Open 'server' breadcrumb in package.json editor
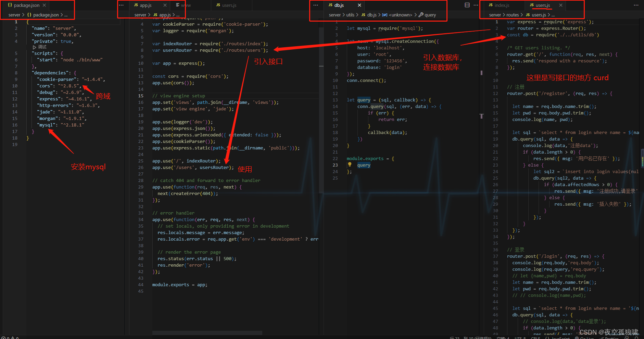 pos(14,15)
